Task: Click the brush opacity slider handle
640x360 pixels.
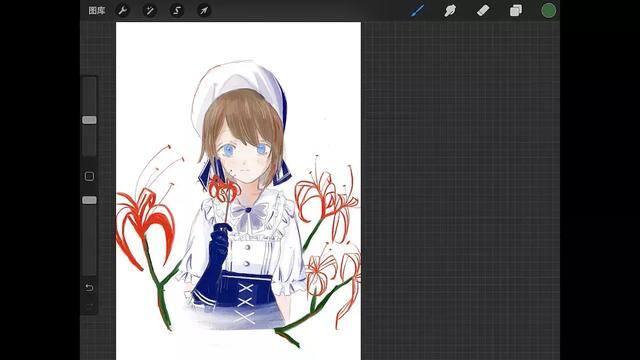Action: tap(89, 200)
